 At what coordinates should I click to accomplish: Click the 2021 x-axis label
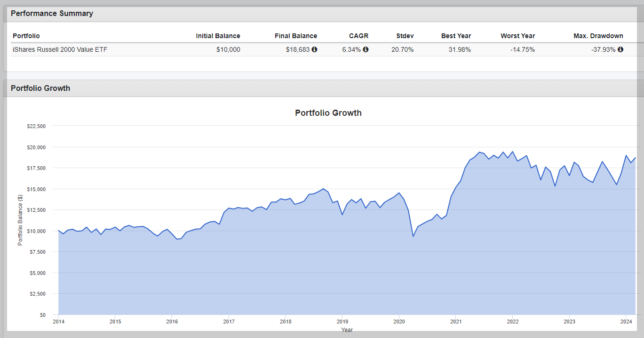pos(455,322)
